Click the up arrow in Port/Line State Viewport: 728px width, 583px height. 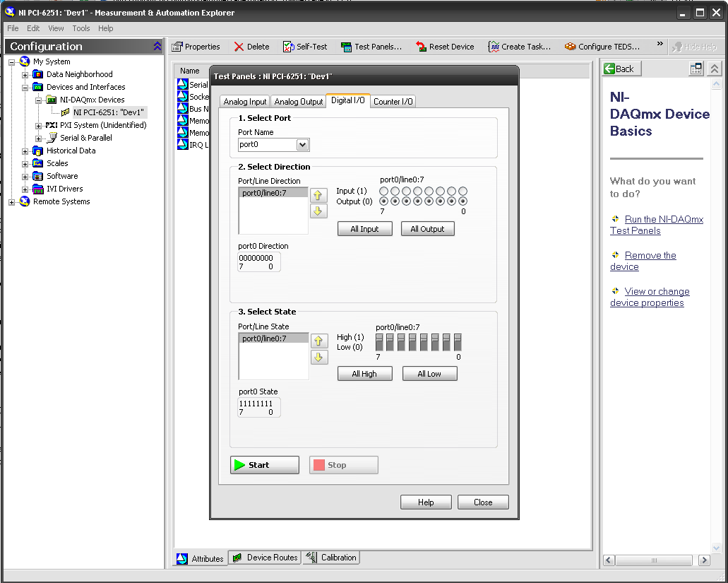[x=318, y=341]
